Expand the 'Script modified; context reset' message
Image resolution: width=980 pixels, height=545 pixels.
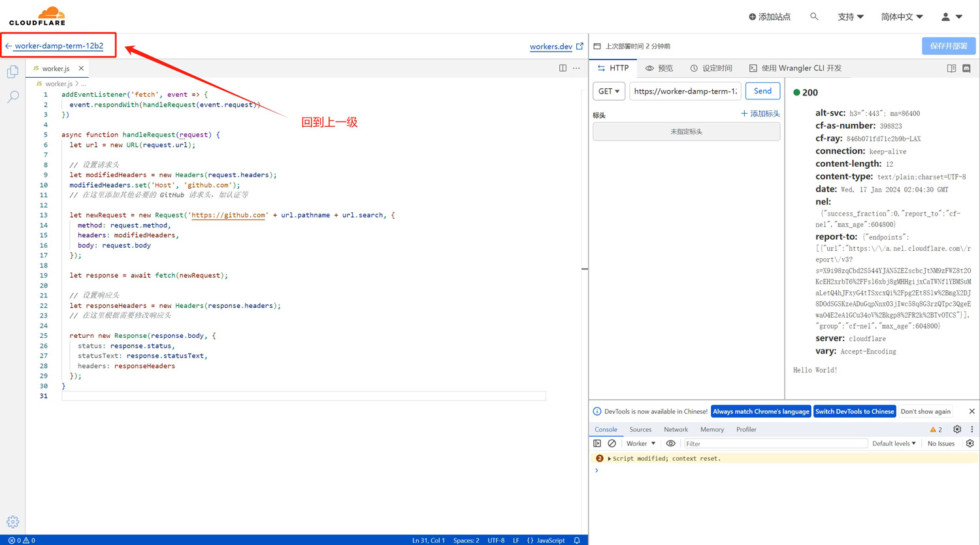click(610, 458)
